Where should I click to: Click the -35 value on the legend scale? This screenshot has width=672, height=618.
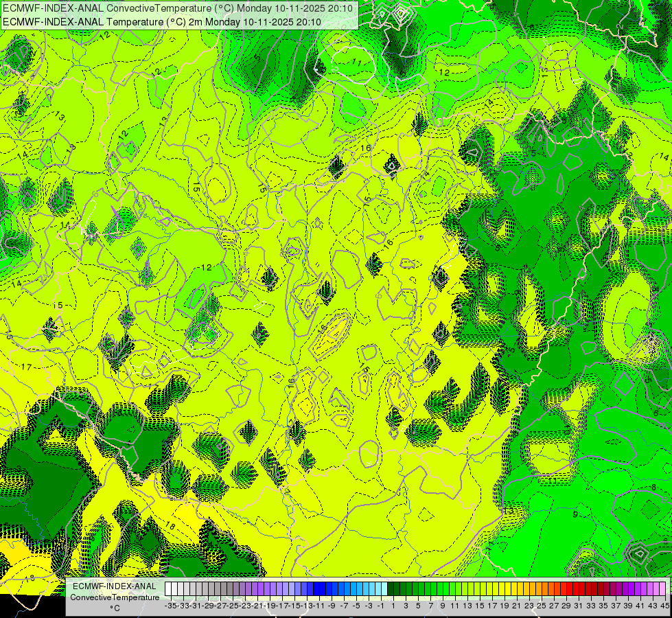pos(171,606)
